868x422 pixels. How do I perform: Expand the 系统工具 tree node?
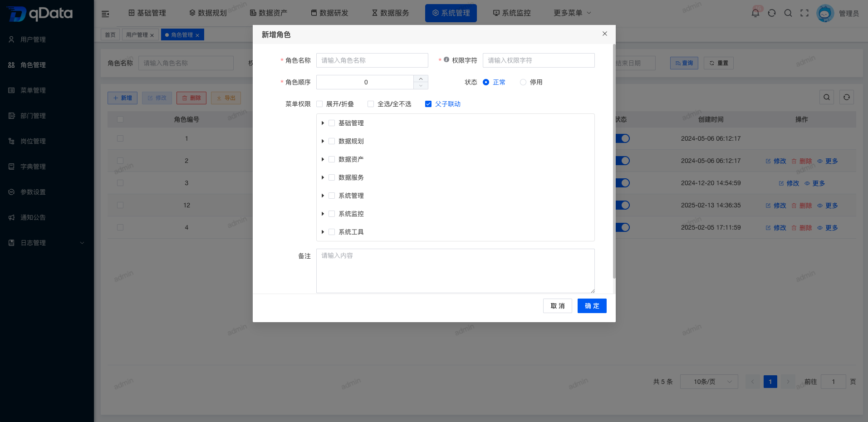click(x=323, y=232)
